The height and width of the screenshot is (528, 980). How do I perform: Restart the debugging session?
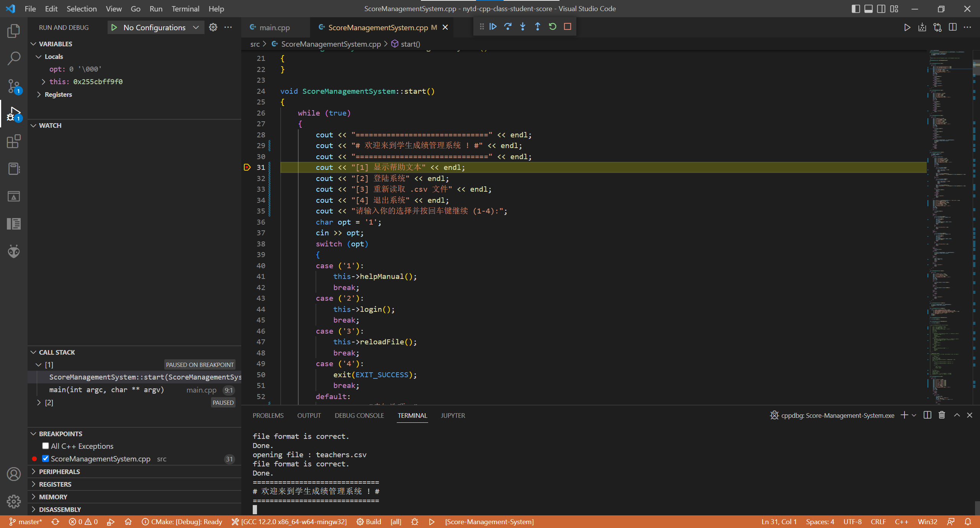[552, 26]
